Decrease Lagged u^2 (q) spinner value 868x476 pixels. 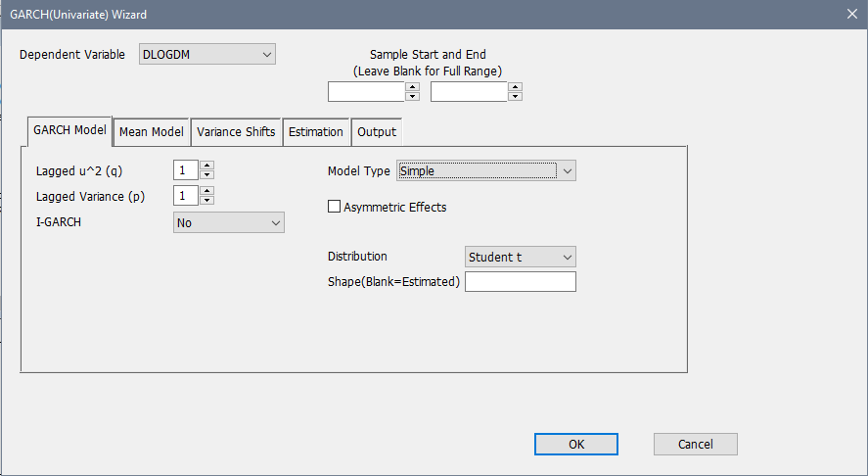pos(206,174)
